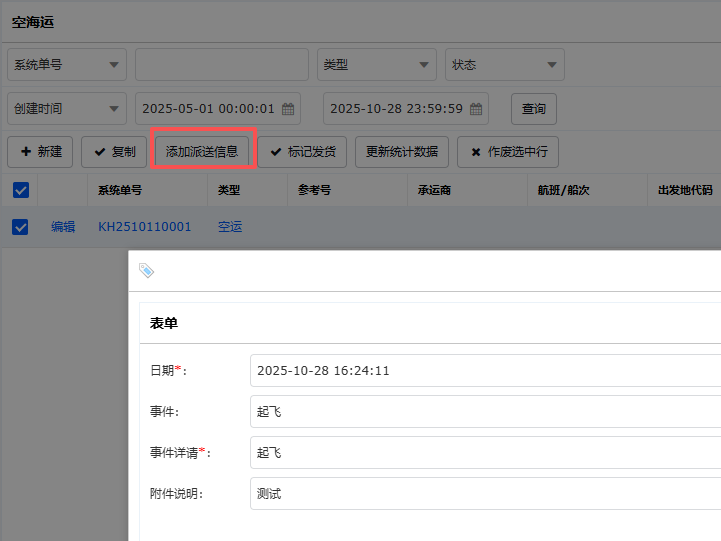Viewport: 721px width, 541px height.
Task: Click the plus icon on 新建 button
Action: (x=25, y=152)
